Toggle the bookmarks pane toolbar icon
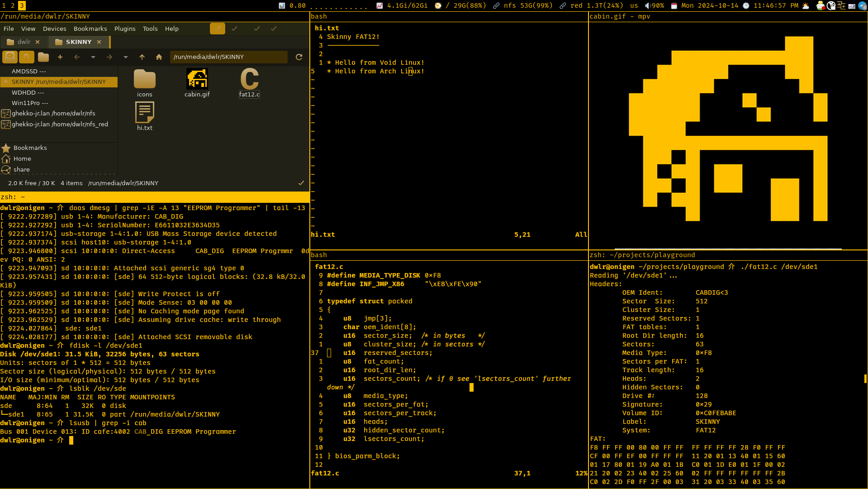The image size is (868, 489). pyautogui.click(x=27, y=57)
